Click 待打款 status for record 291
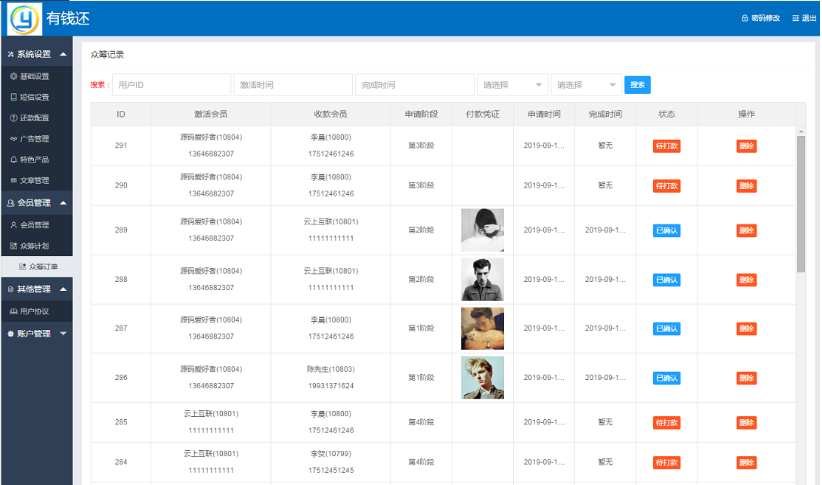The image size is (822, 485). point(667,146)
